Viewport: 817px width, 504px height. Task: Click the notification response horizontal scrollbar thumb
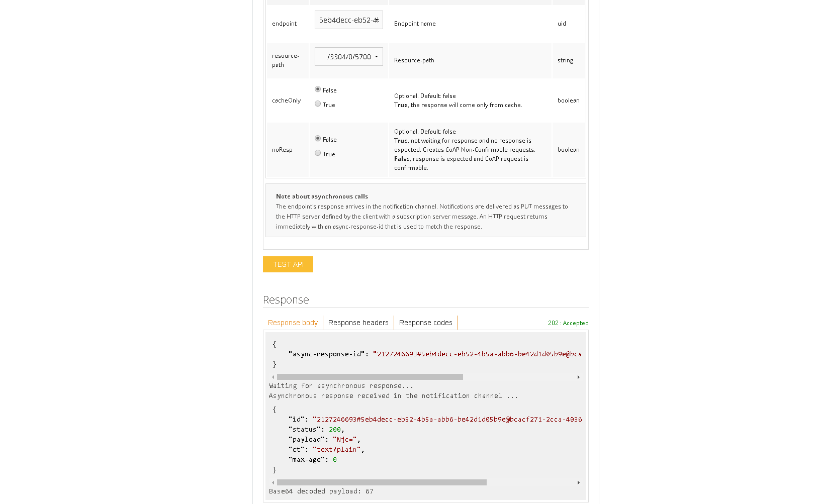(382, 482)
